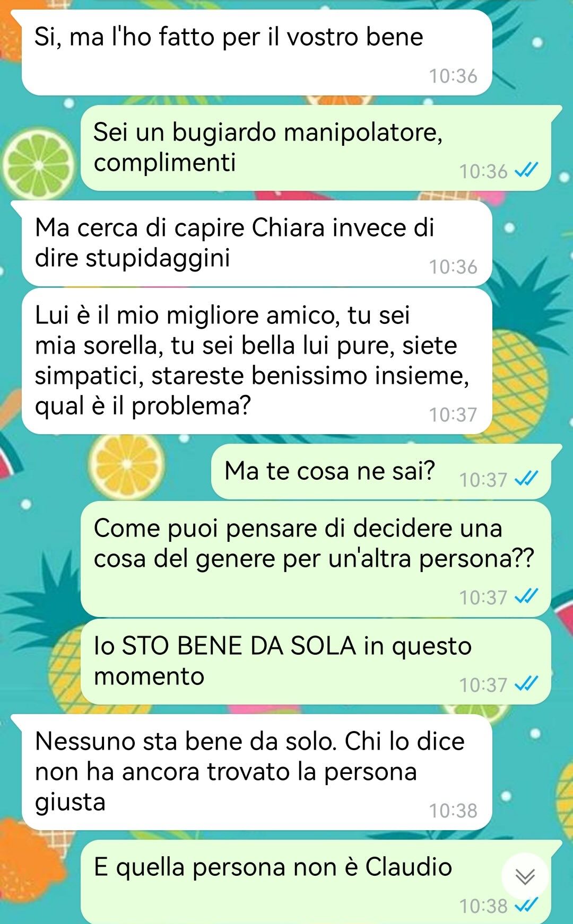Click blue double ticks next to 'Ma te cosa ne sai?'
Viewport: 573px width, 924px height.
(x=526, y=479)
